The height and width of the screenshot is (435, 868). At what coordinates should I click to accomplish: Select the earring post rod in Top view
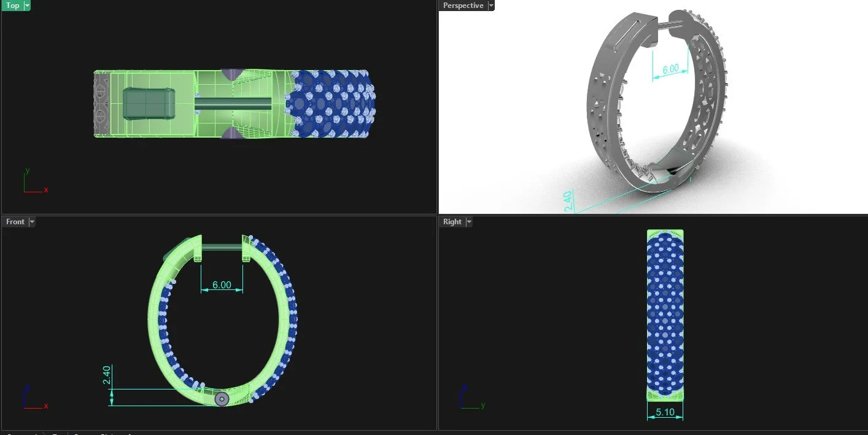(x=234, y=103)
